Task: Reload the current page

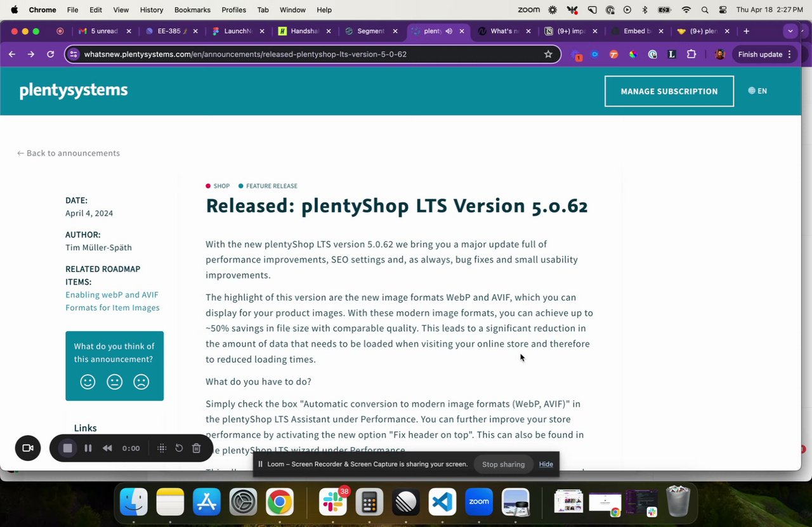Action: click(50, 55)
